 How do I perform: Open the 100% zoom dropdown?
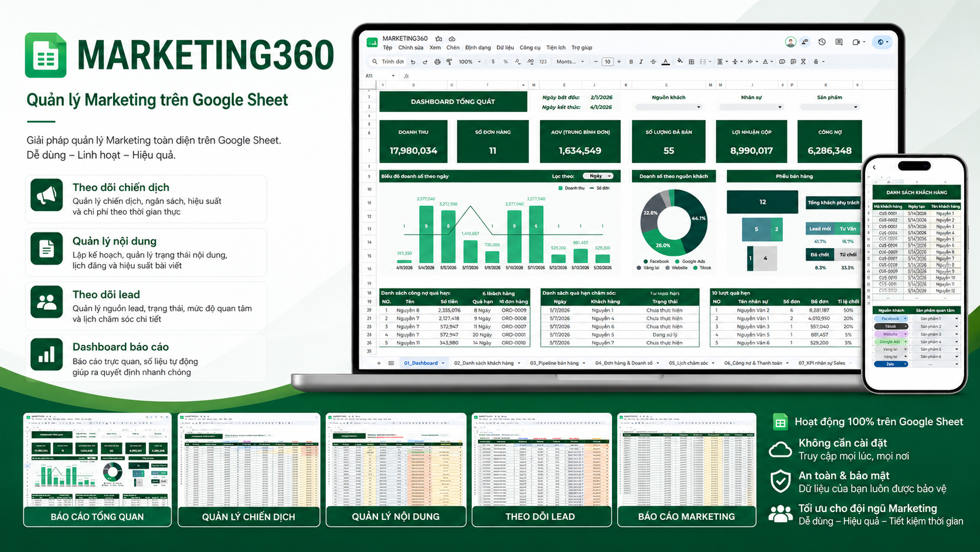click(469, 62)
